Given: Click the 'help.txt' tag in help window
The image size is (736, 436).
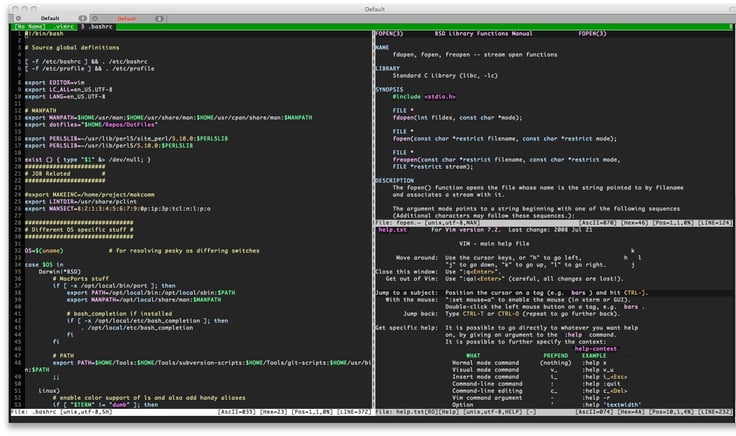Looking at the screenshot, I should [392, 230].
